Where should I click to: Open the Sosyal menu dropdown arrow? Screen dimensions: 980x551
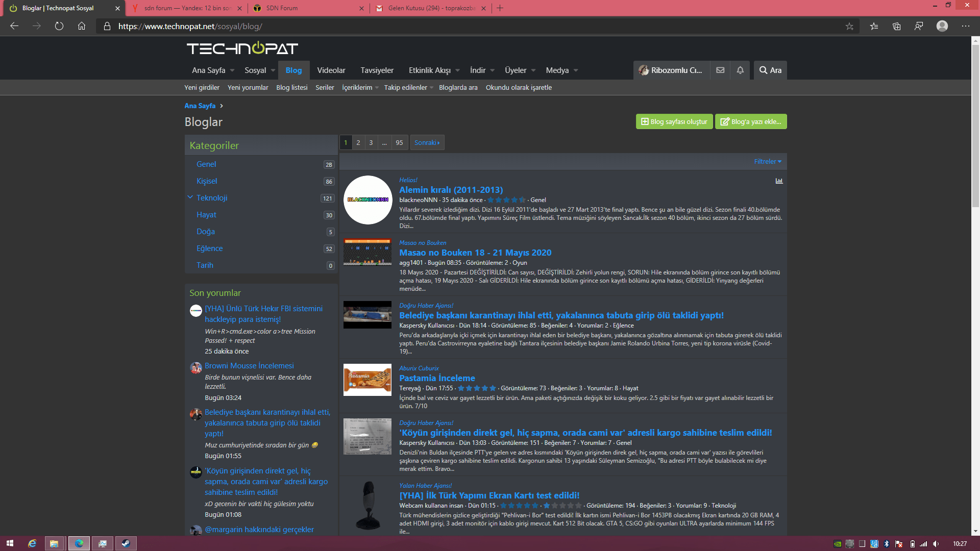coord(273,70)
